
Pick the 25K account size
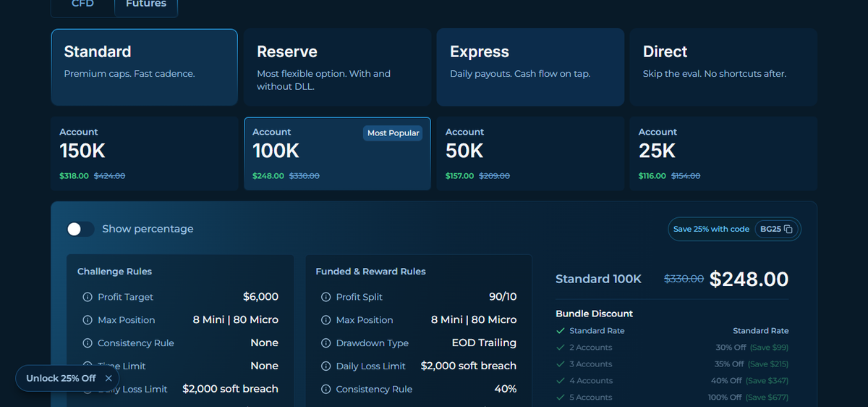tap(723, 154)
